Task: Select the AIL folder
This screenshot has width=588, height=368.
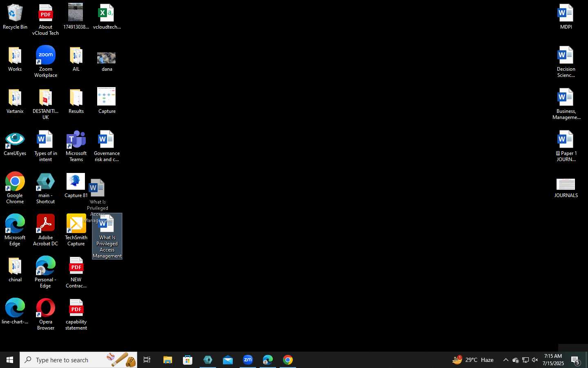Action: point(76,60)
